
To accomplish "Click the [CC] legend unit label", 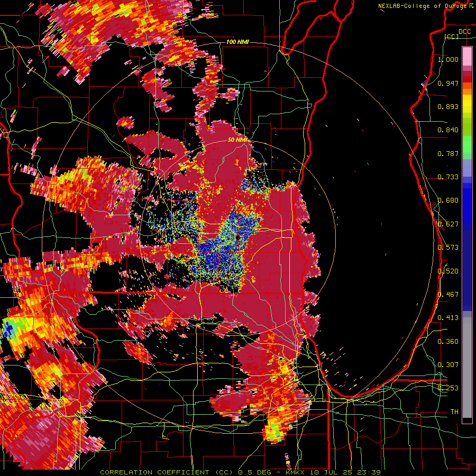I will (x=452, y=36).
